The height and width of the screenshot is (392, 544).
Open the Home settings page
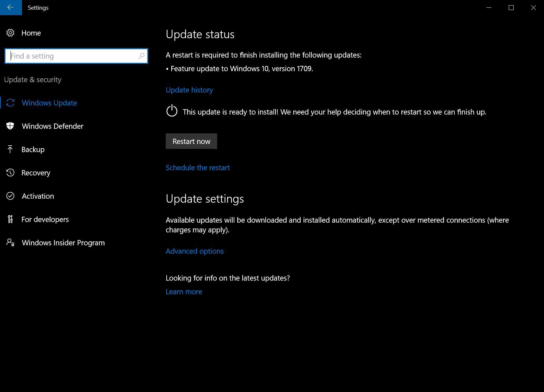click(x=31, y=33)
